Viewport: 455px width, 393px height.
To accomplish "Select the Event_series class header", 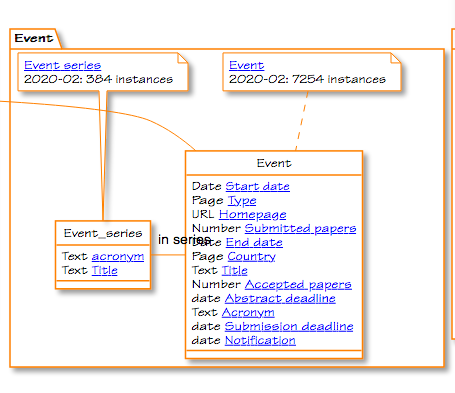I will coord(103,233).
